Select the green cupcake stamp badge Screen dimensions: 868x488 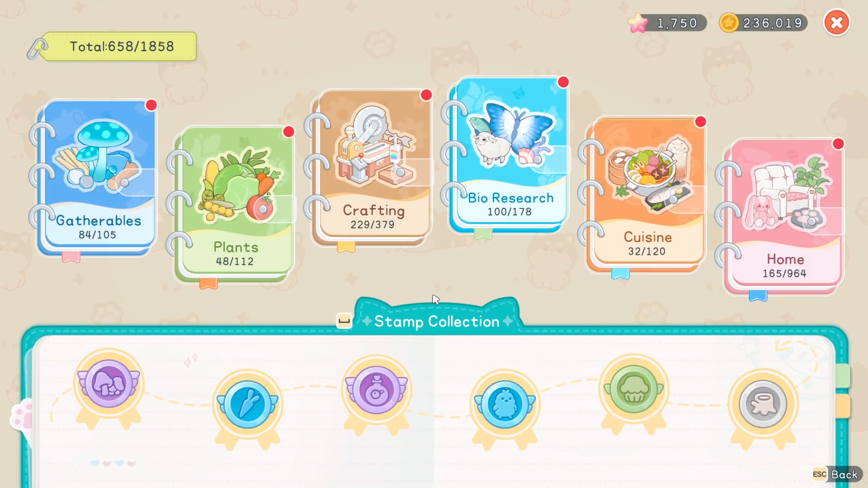[634, 389]
